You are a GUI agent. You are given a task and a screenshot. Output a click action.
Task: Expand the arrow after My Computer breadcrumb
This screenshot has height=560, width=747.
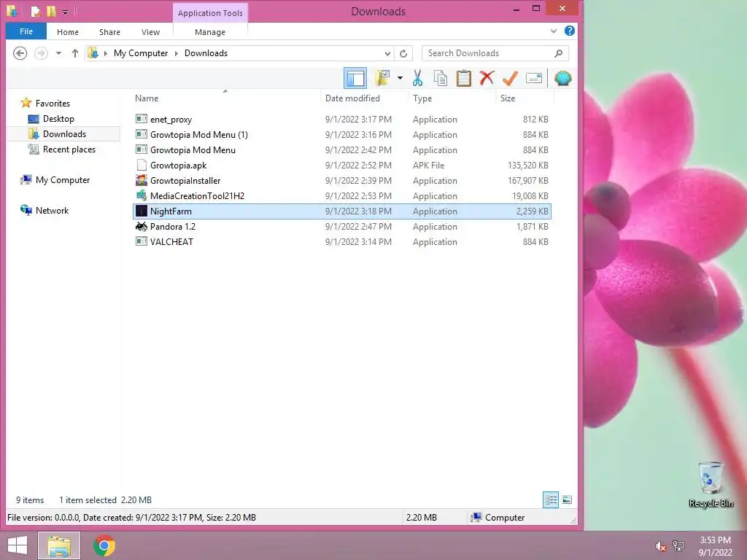click(x=177, y=53)
